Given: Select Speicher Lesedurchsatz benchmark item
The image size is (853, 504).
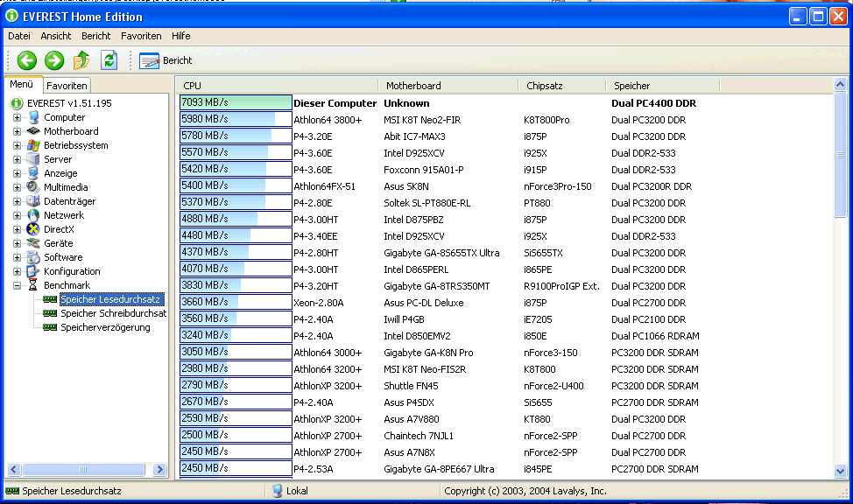Looking at the screenshot, I should coord(110,299).
